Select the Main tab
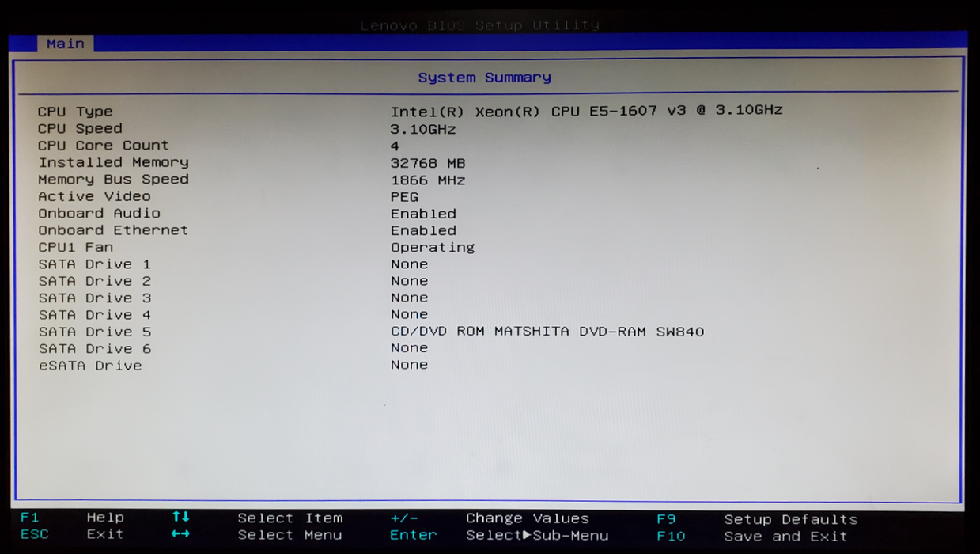This screenshot has width=980, height=554. point(65,44)
